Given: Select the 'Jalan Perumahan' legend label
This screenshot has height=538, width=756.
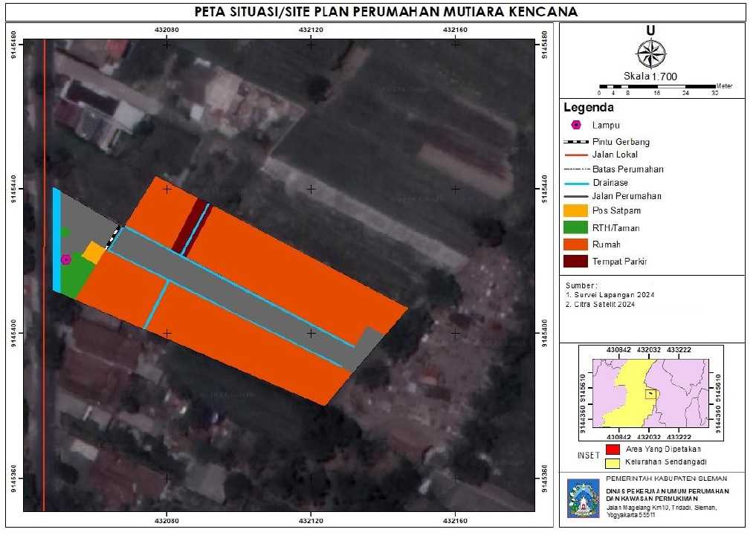Looking at the screenshot, I should click(627, 196).
